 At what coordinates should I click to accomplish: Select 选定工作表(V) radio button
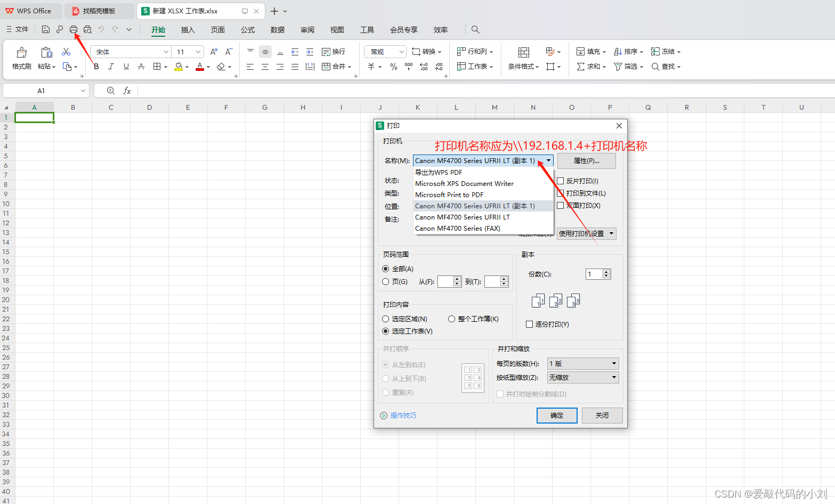coord(386,331)
